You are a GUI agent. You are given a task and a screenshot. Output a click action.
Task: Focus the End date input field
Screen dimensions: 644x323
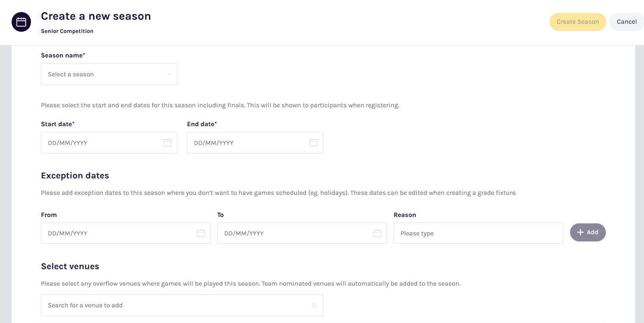coord(247,143)
